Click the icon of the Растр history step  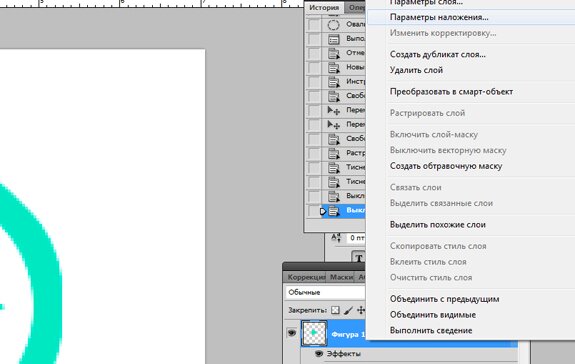coord(333,154)
